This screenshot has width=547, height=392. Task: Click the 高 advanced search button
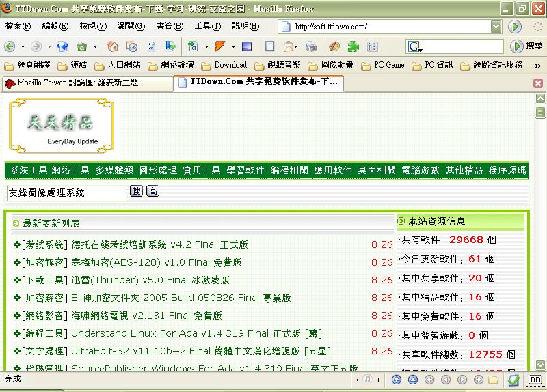(x=152, y=191)
